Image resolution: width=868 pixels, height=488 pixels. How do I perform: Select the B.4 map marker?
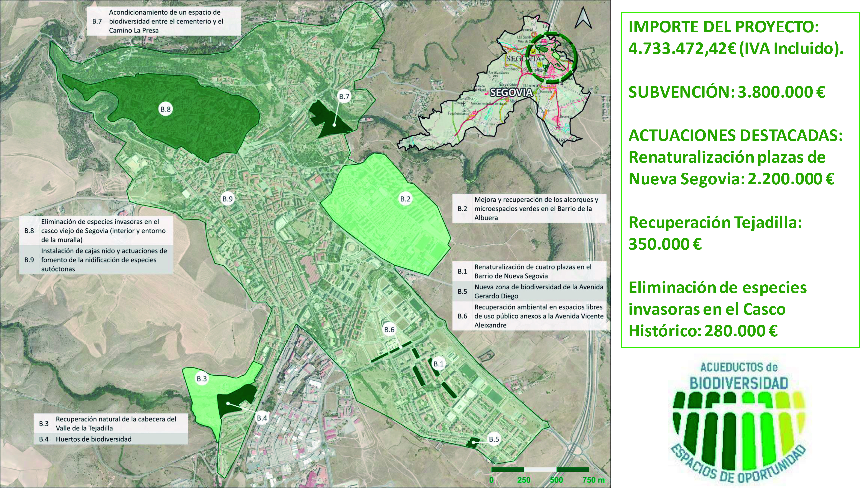tap(262, 418)
